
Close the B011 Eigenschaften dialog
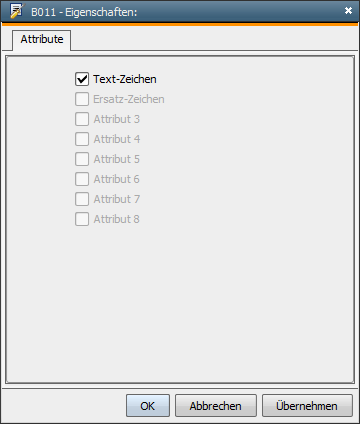348,11
